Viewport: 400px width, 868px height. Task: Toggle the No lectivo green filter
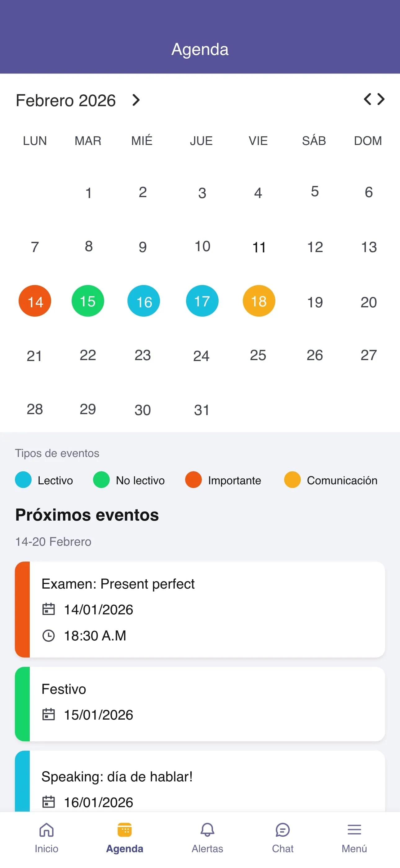point(129,480)
